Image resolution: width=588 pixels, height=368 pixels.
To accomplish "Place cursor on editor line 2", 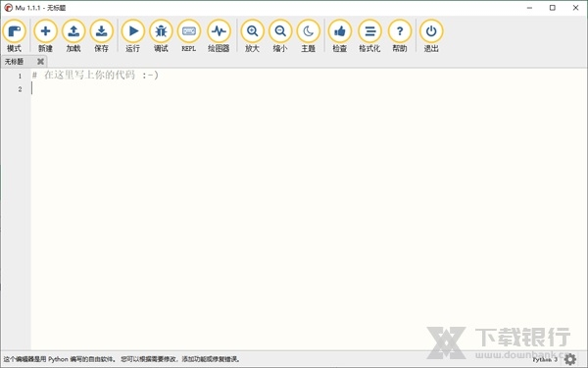I will pyautogui.click(x=309, y=89).
